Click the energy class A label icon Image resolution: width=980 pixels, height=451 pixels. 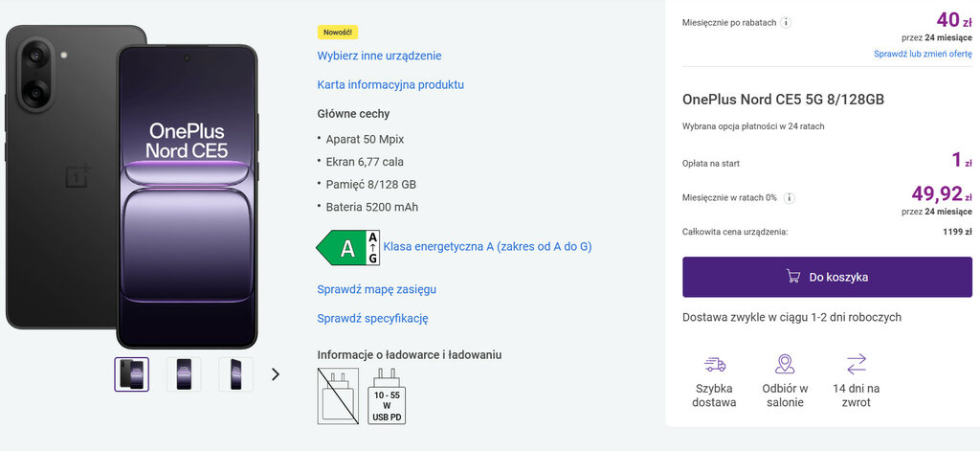point(347,247)
